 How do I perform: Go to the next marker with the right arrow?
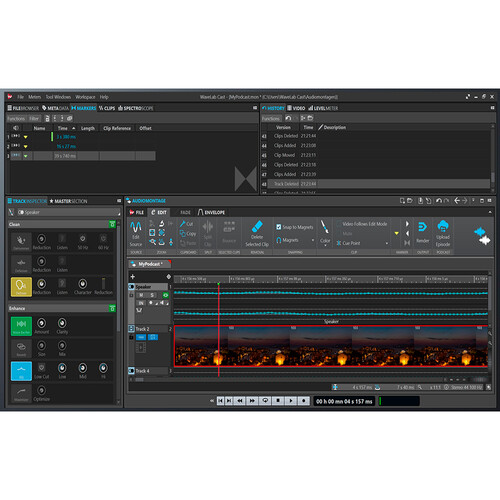pos(407,224)
